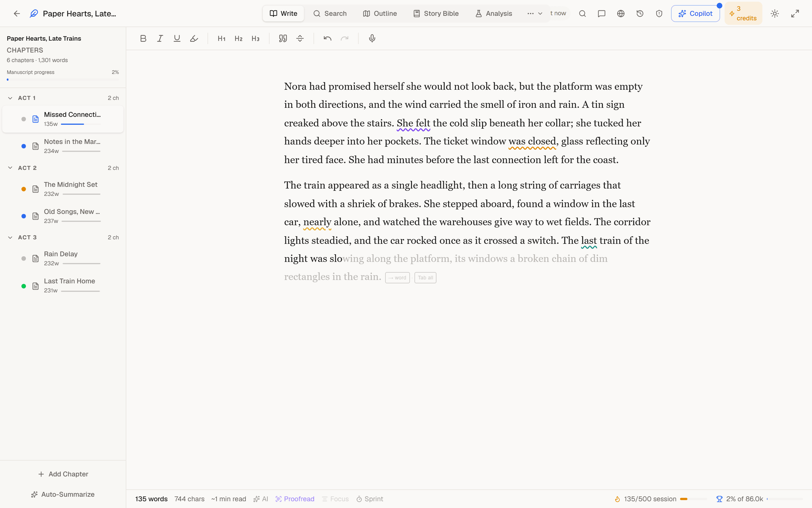Viewport: 812px width, 508px height.
Task: Apply underline formatting
Action: pos(177,38)
